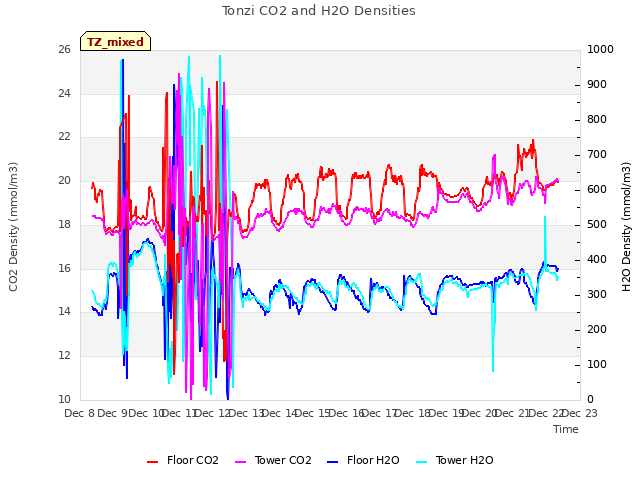Click the cyan Tower H2O legend swatch

422,462
